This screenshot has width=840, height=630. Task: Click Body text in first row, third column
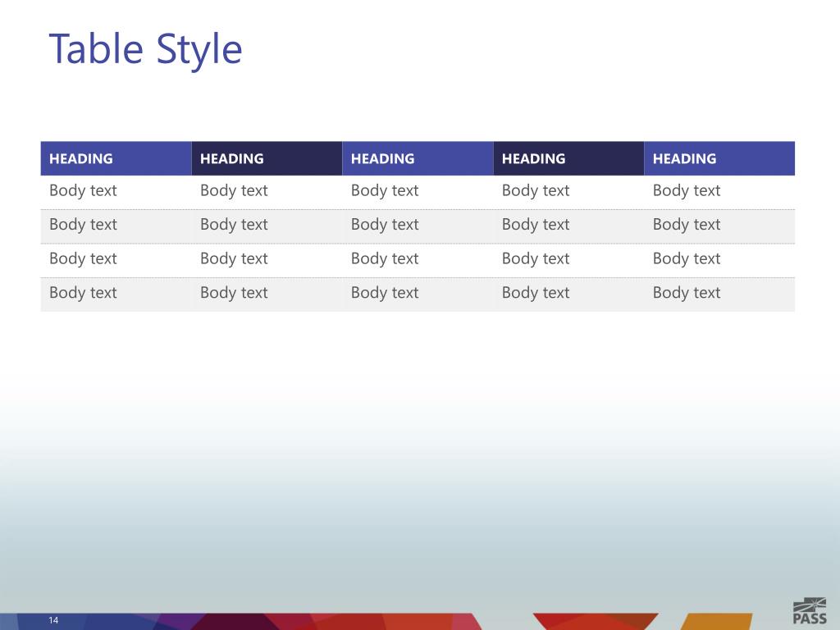pos(385,190)
